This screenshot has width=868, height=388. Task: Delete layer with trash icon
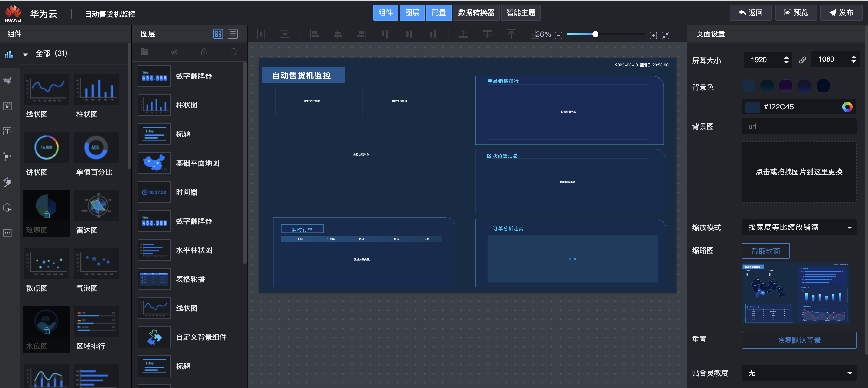click(234, 52)
